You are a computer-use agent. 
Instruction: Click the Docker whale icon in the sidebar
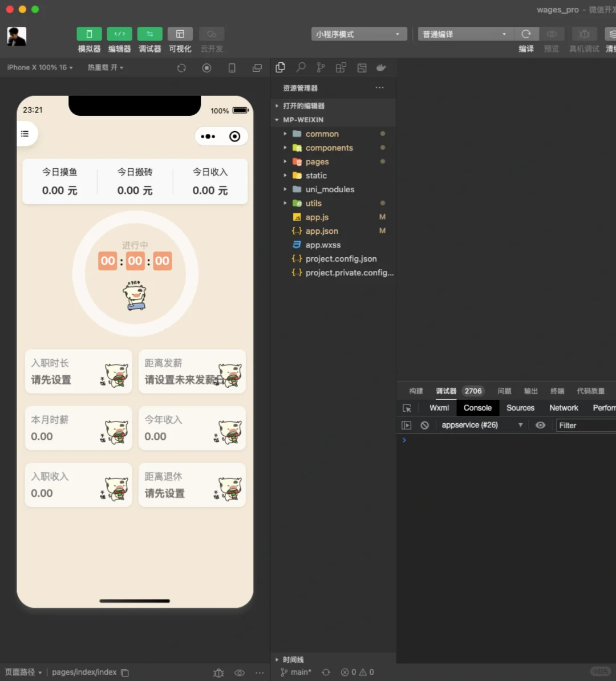point(381,67)
